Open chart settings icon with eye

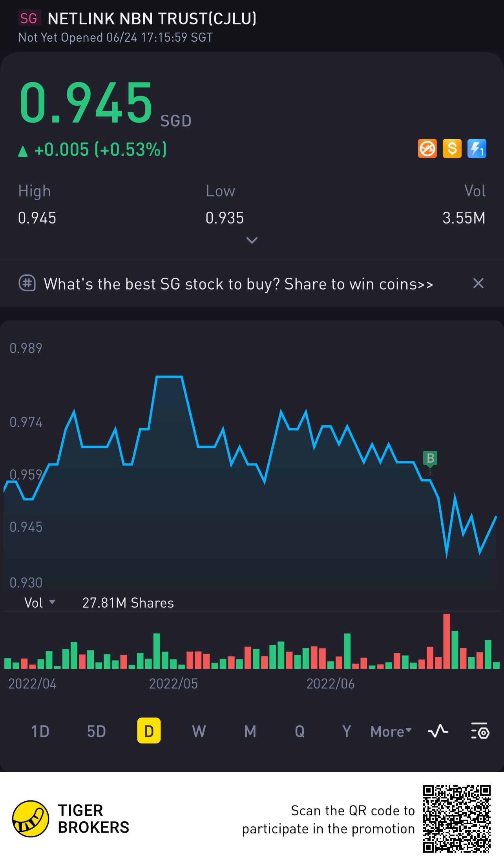pos(480,731)
